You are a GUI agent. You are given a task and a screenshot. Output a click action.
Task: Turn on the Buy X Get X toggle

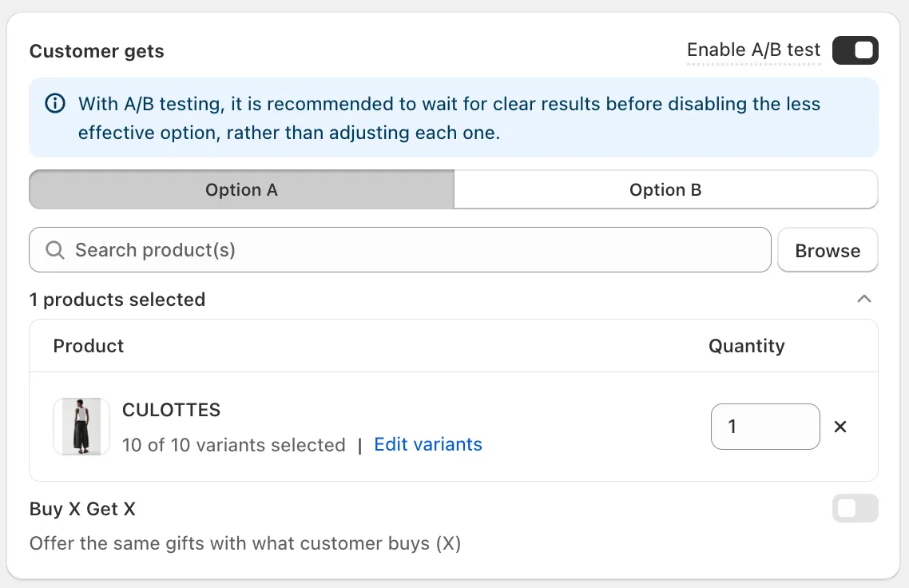855,508
